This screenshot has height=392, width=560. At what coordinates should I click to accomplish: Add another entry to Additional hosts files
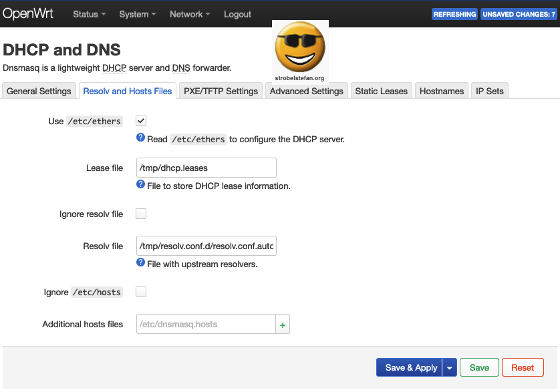(x=282, y=324)
